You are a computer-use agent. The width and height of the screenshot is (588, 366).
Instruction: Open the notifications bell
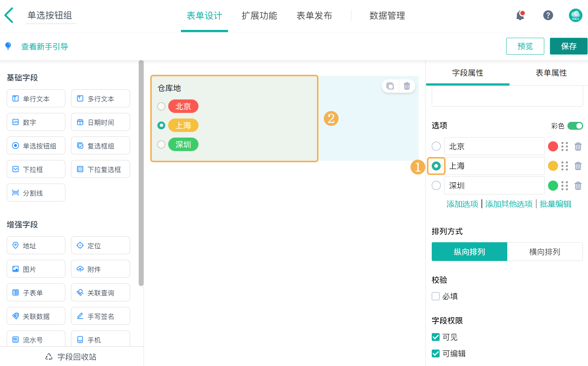pos(520,15)
